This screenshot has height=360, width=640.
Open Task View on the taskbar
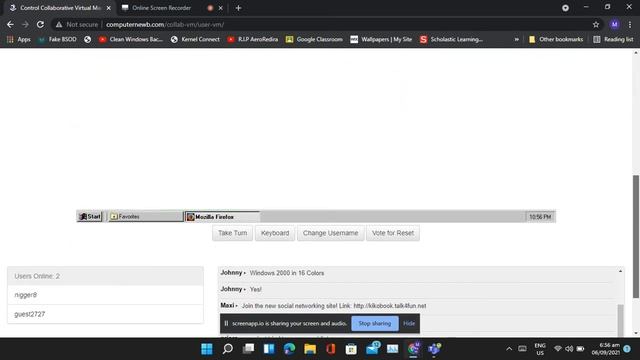pos(248,349)
